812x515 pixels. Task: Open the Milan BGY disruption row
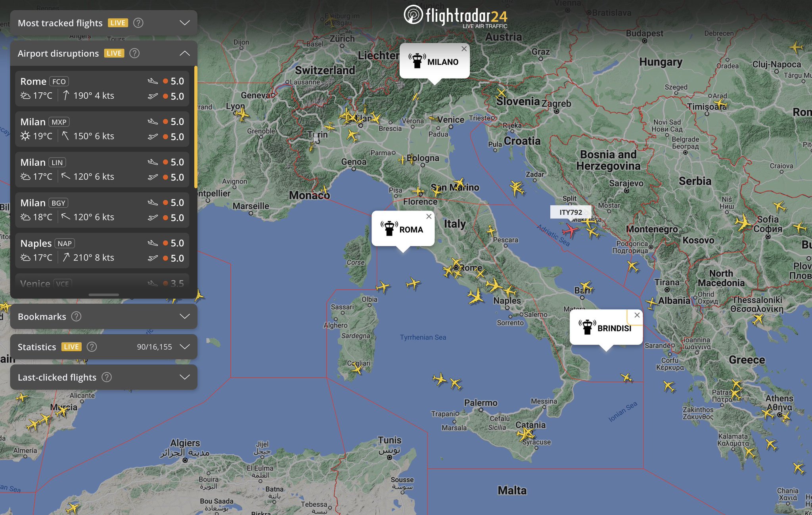pos(102,210)
